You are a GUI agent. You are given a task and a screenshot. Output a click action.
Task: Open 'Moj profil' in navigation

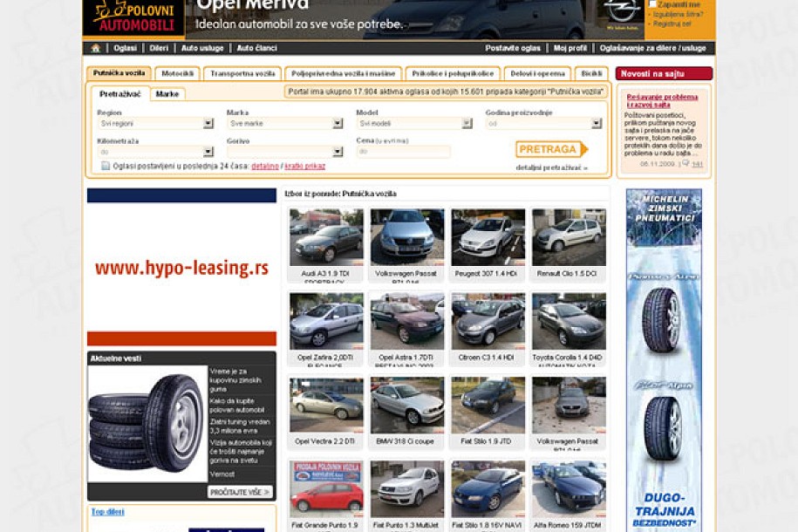[570, 48]
